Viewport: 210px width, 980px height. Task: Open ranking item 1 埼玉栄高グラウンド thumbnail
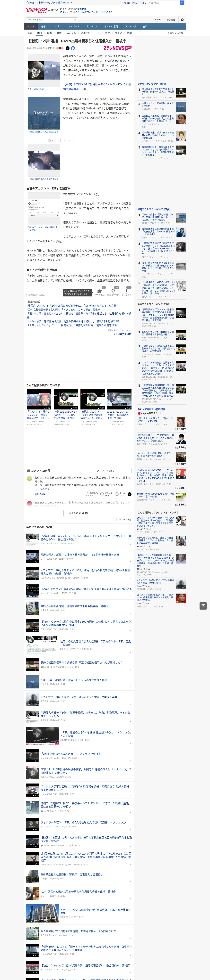pyautogui.click(x=181, y=92)
